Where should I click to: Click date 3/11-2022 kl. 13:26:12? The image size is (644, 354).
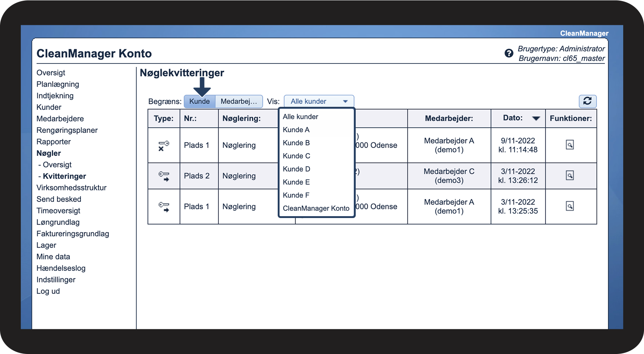(518, 176)
